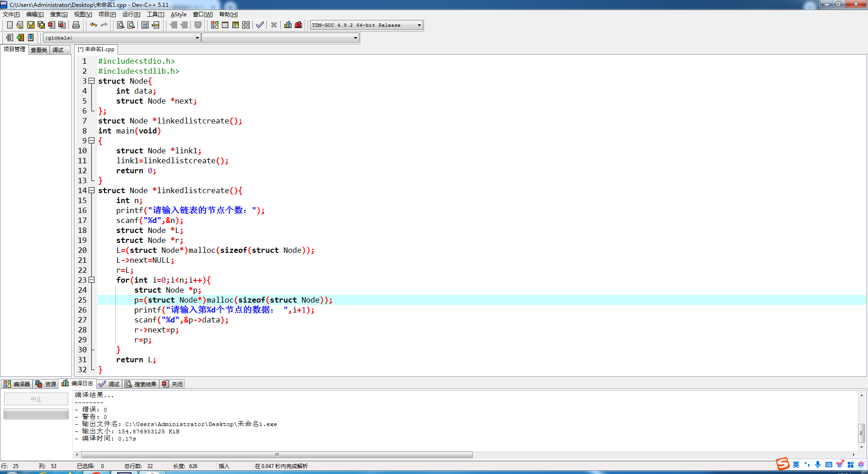
Task: Collapse linkedlistcreate fold at line 14
Action: coord(92,190)
